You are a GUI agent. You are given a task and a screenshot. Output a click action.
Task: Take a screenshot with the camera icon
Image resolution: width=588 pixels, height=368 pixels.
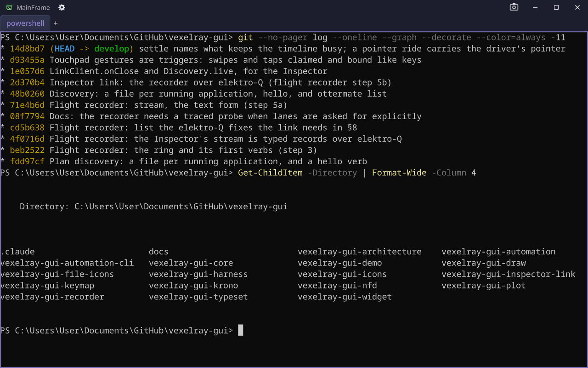514,7
